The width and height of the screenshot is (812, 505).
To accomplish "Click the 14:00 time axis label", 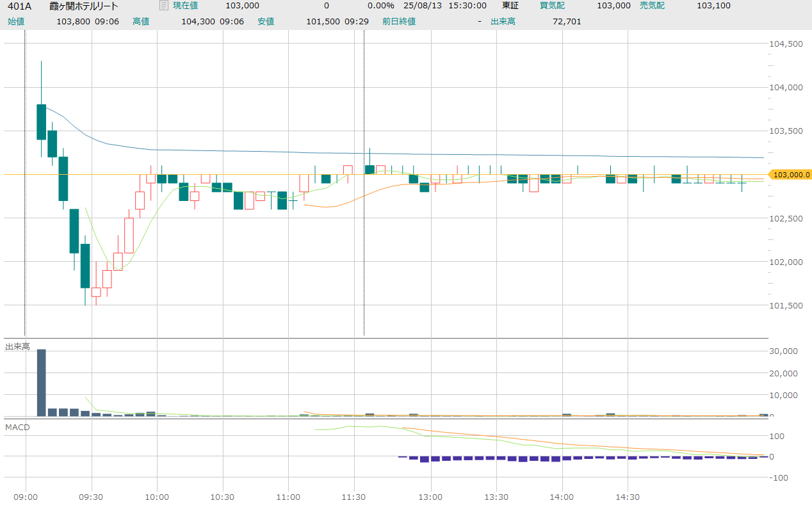I will tap(562, 497).
